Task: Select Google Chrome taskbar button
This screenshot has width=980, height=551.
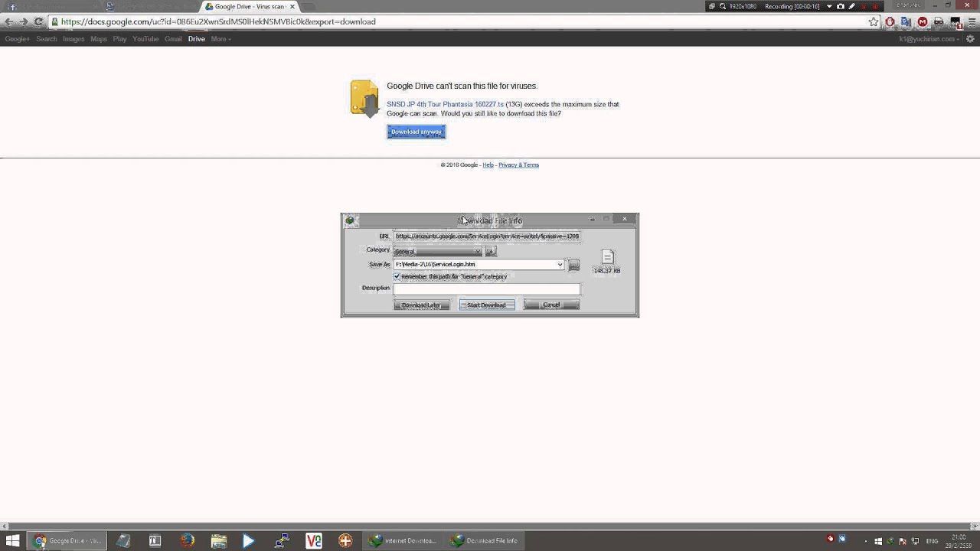Action: pyautogui.click(x=67, y=540)
